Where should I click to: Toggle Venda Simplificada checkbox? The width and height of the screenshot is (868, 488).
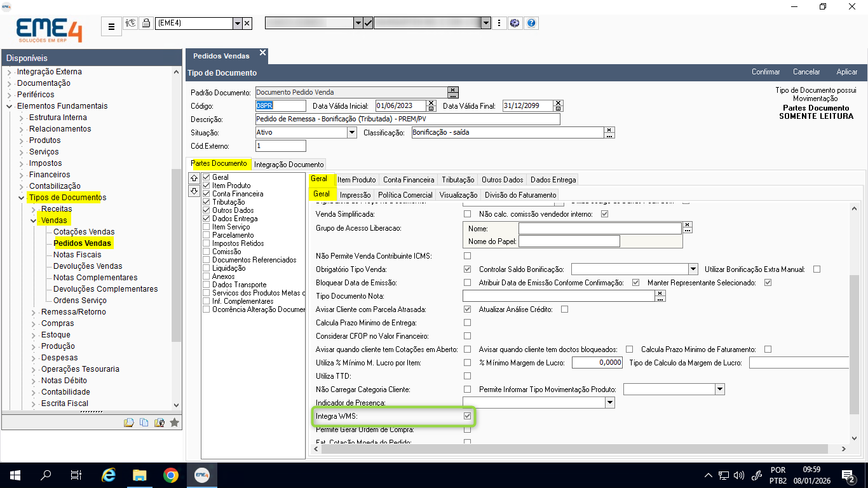(x=468, y=214)
